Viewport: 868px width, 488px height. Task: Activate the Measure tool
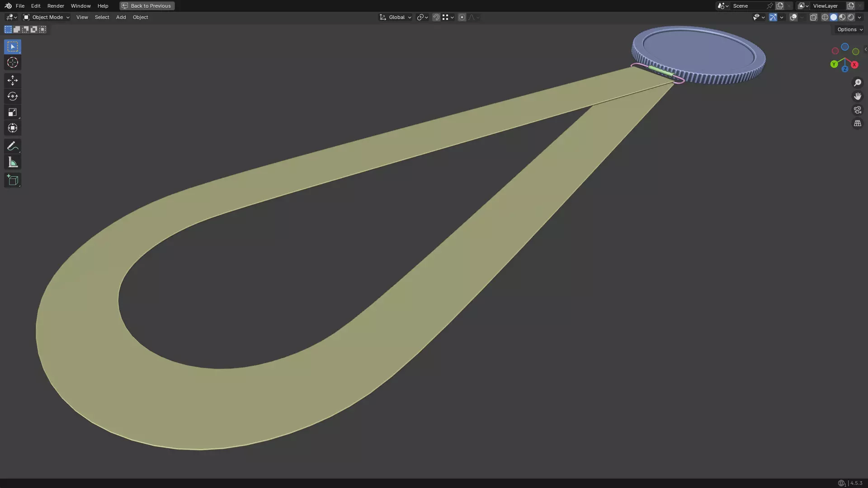(12, 162)
